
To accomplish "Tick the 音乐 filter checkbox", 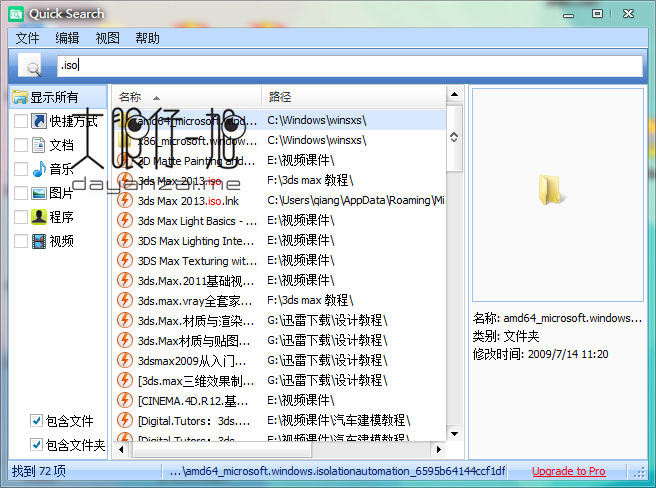I will pyautogui.click(x=21, y=169).
